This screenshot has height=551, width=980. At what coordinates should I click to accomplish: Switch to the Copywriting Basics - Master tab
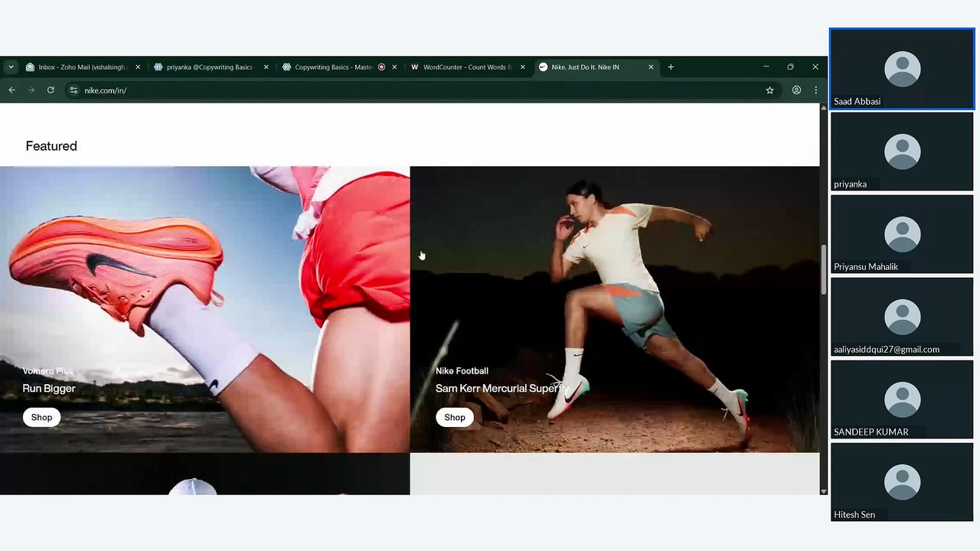point(339,67)
